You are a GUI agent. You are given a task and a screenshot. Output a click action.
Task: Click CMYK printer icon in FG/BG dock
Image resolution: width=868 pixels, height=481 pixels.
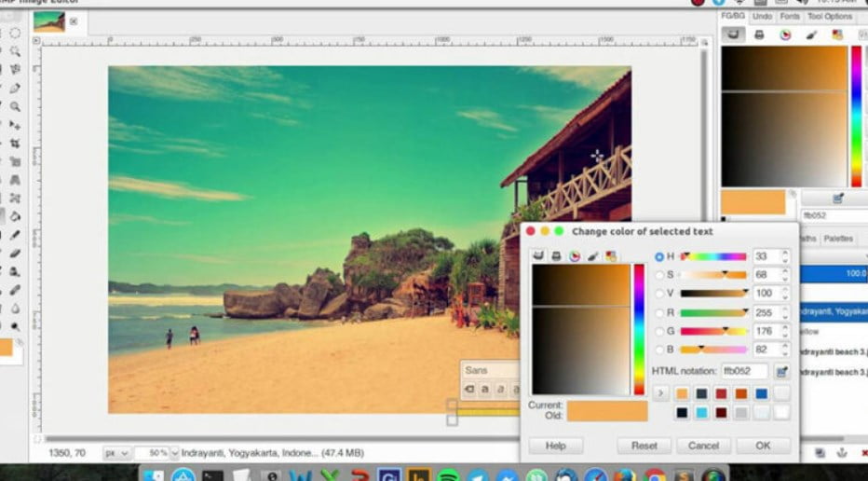pos(760,34)
